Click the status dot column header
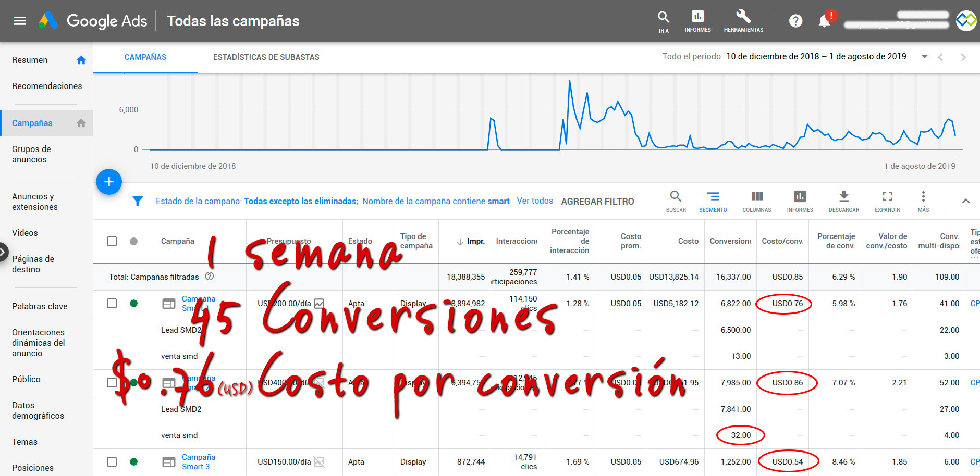Image resolution: width=980 pixels, height=476 pixels. click(x=133, y=241)
